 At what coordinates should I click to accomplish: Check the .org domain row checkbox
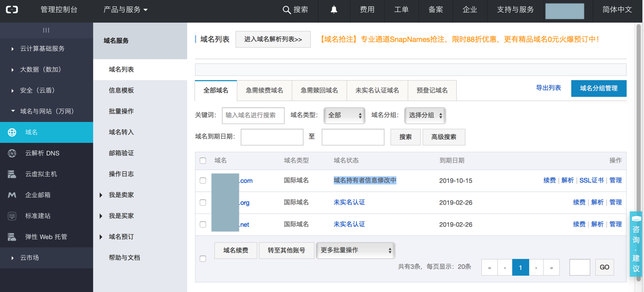tap(203, 203)
